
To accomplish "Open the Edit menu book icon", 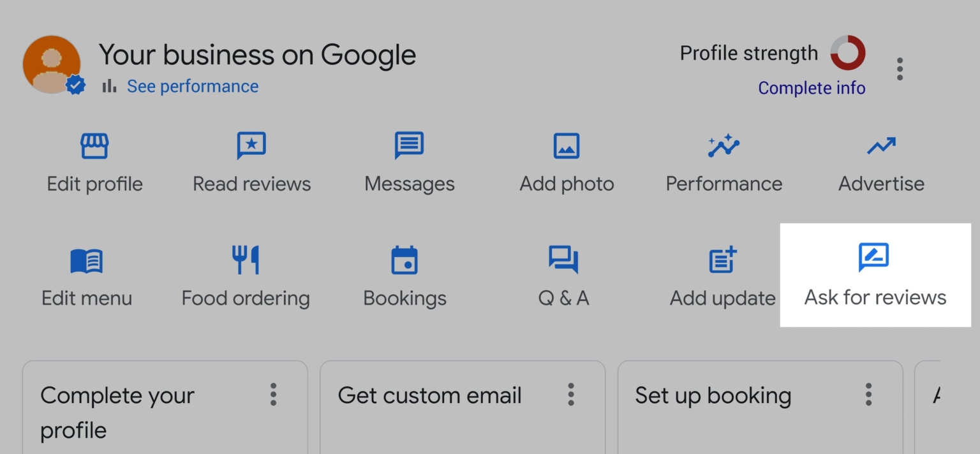I will click(86, 261).
